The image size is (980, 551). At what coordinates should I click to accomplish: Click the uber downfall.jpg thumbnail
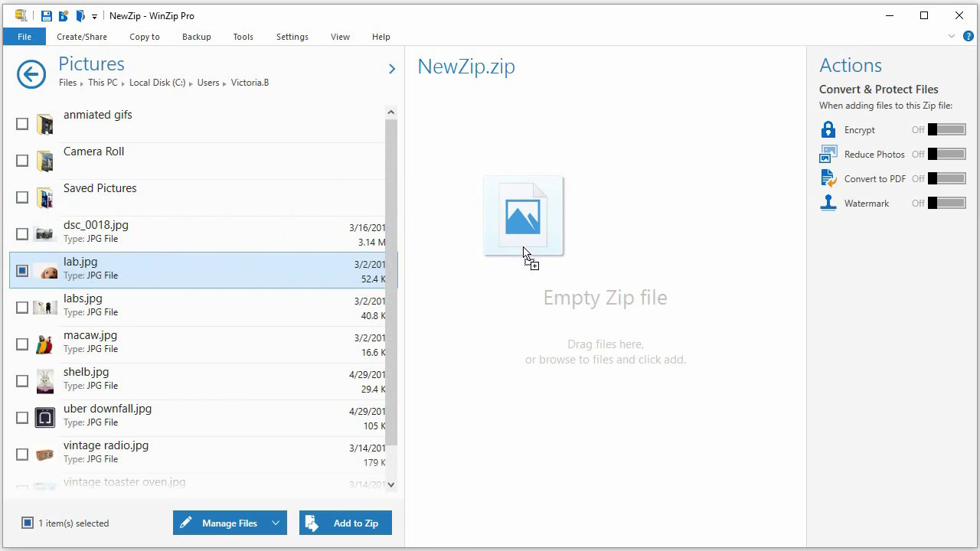(x=45, y=418)
